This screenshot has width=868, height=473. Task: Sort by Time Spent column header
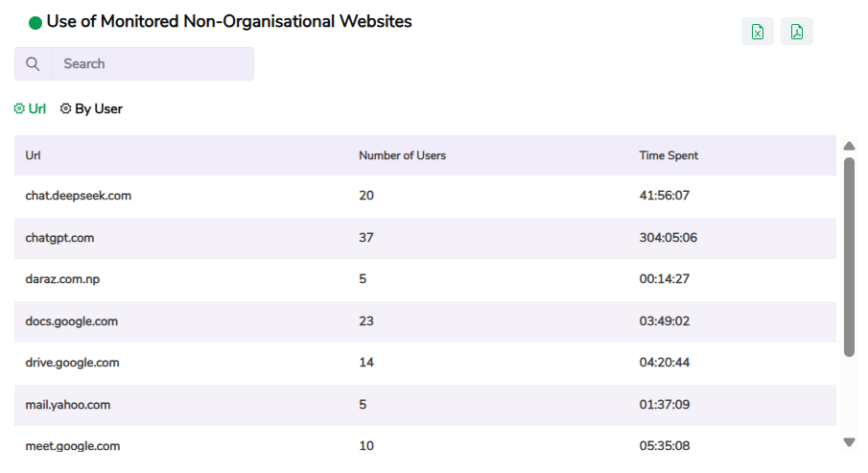click(669, 155)
